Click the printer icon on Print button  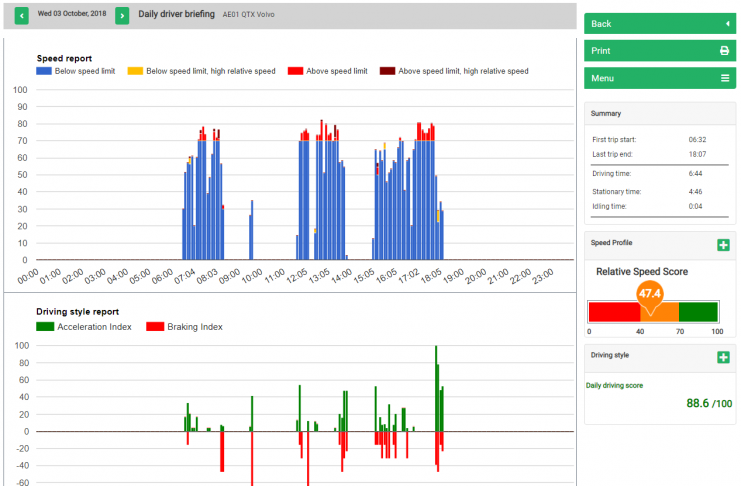point(724,50)
